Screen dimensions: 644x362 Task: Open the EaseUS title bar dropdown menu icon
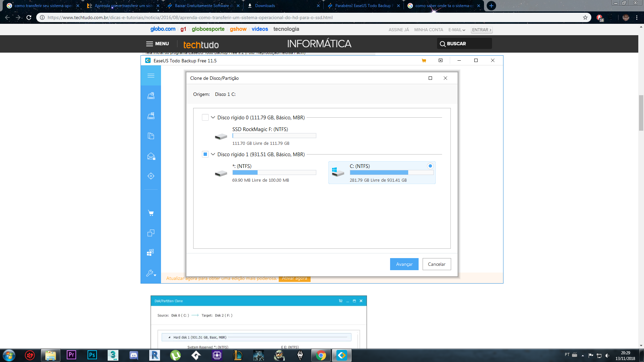tap(441, 60)
